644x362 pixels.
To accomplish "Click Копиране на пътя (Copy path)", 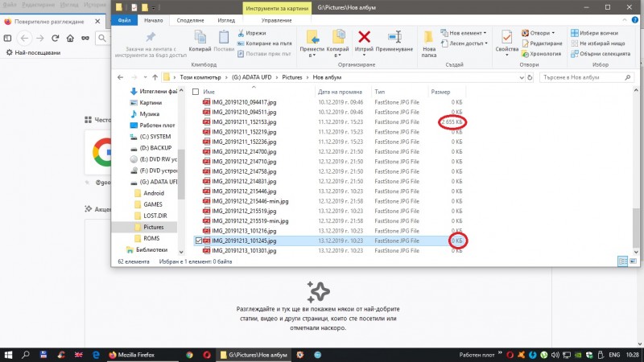I will (265, 43).
